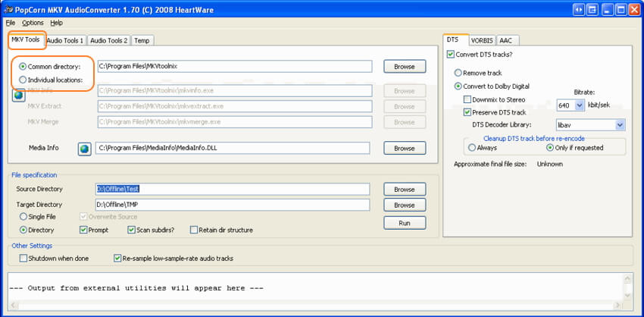Open the Options menu
Screen dimensions: 644x317
click(x=33, y=23)
